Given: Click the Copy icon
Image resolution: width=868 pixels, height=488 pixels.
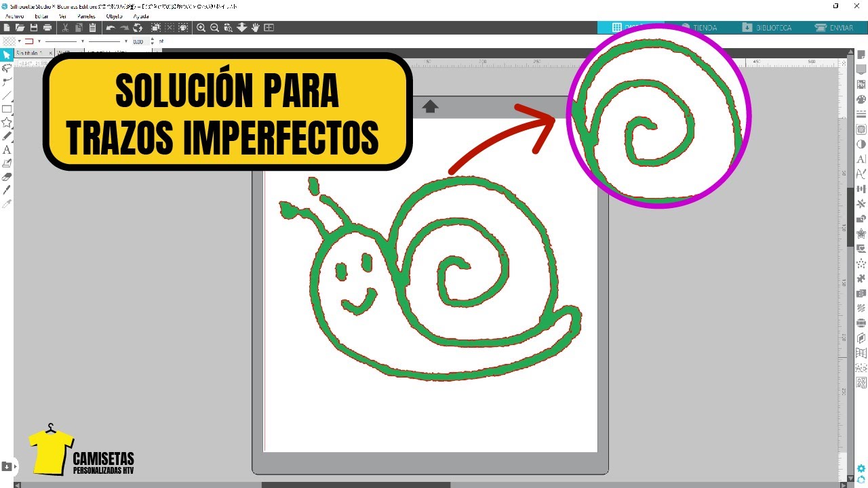Looking at the screenshot, I should (x=79, y=28).
